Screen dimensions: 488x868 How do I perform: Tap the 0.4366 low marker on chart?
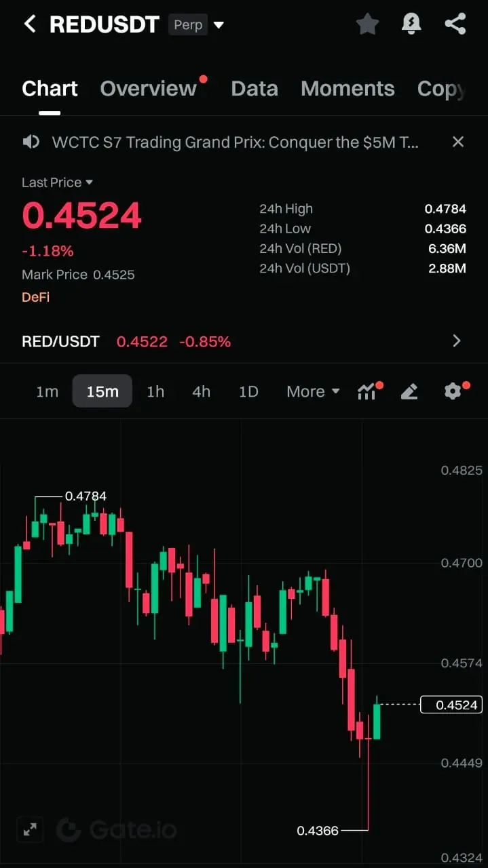318,830
